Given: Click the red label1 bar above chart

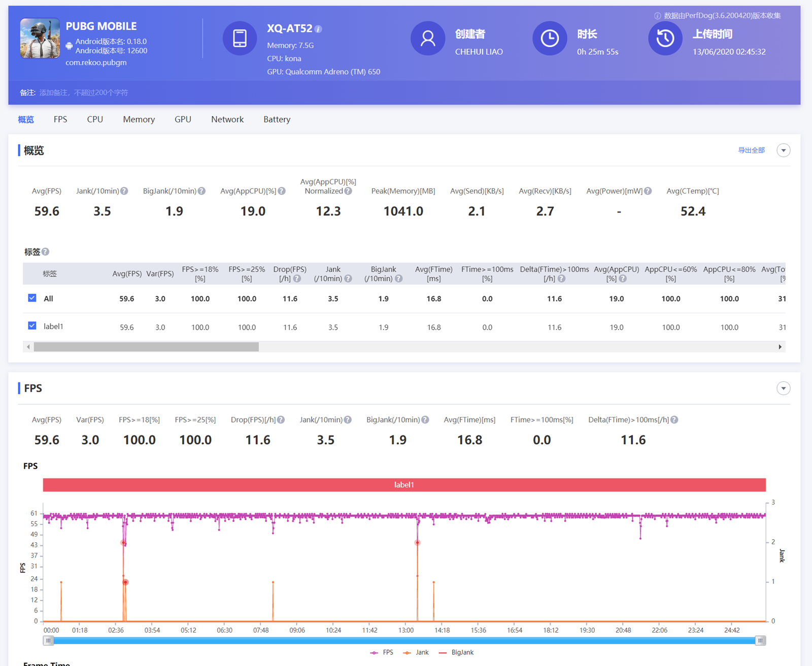Looking at the screenshot, I should pos(404,485).
